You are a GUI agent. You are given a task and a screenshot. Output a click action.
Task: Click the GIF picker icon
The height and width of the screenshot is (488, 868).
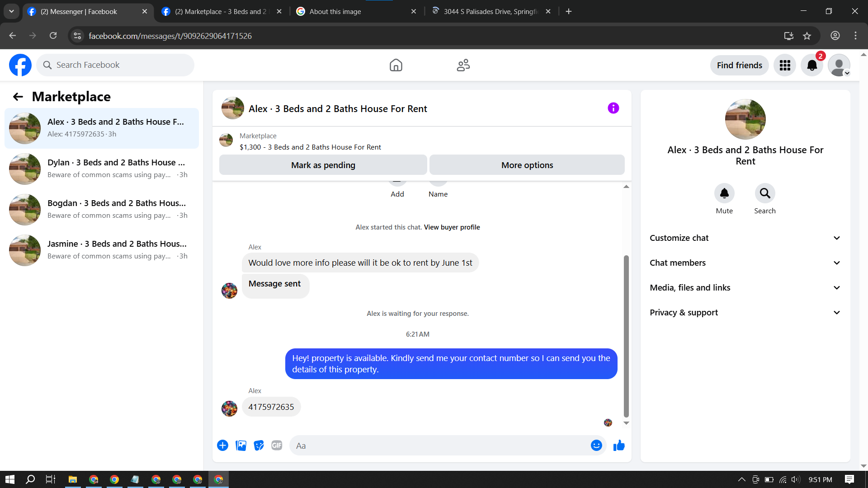[277, 446]
